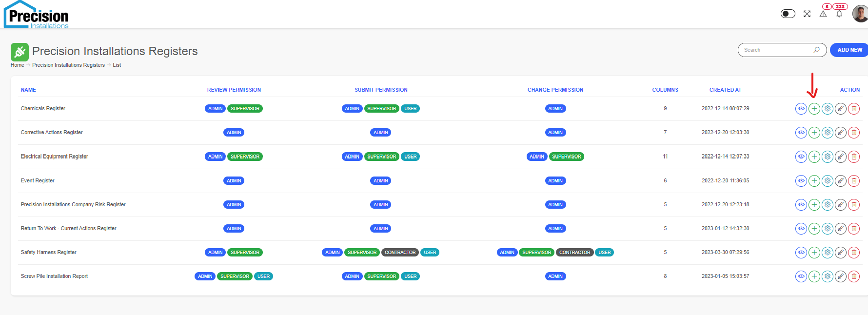
Task: Click Precision Installations Registers breadcrumb link
Action: click(x=68, y=65)
